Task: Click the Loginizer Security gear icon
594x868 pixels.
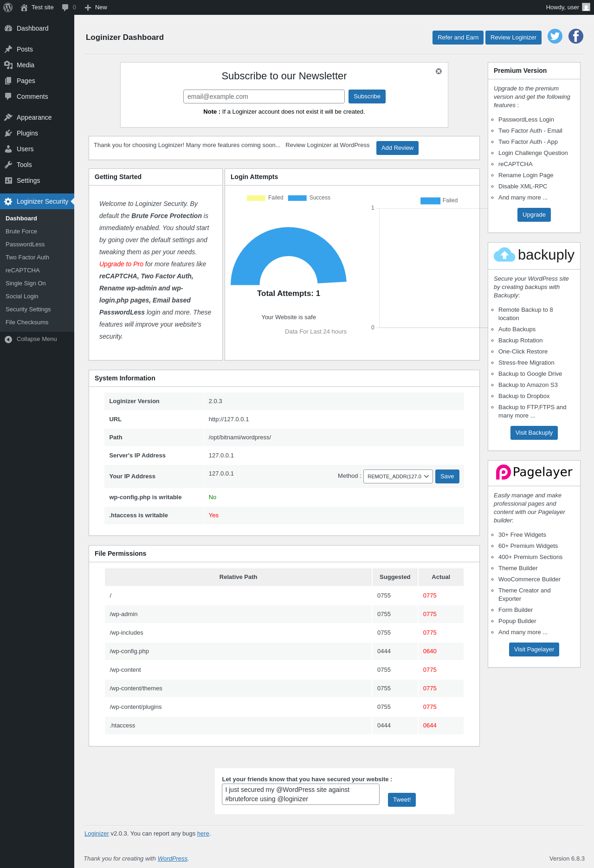Action: pyautogui.click(x=8, y=201)
